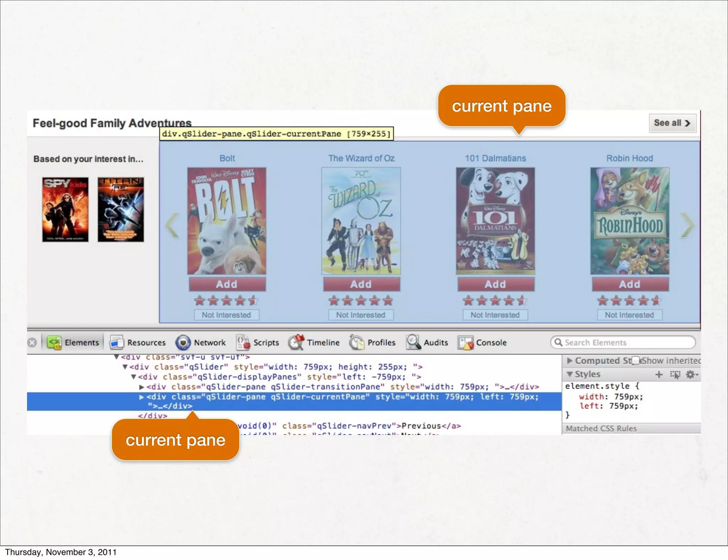Screen dimensions: 728x560
Task: Add The Wizard of Oz to queue
Action: (361, 284)
